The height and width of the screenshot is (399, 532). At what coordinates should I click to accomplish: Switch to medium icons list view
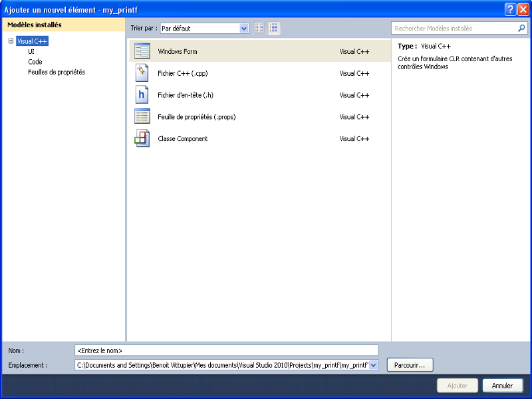[274, 28]
